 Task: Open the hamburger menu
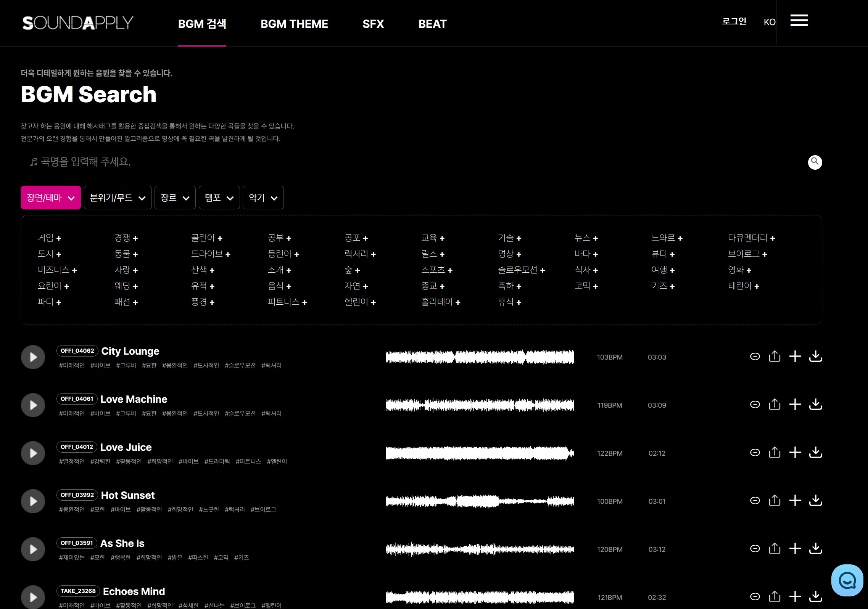pyautogui.click(x=799, y=21)
